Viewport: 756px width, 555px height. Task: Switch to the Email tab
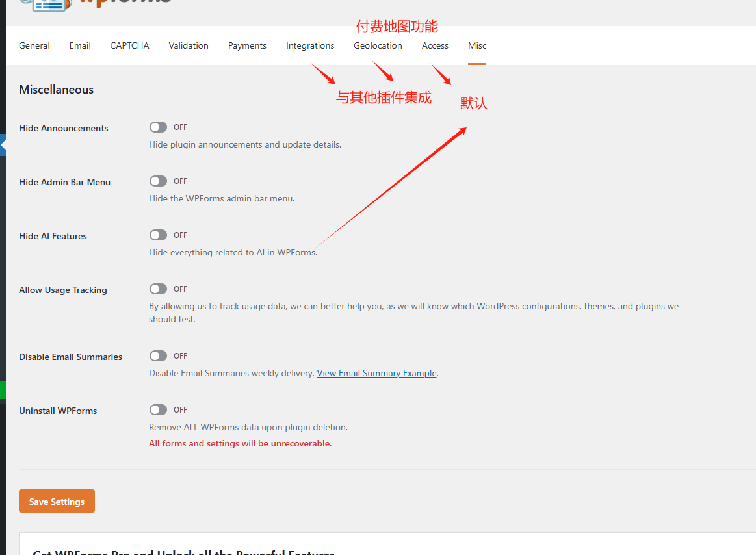80,46
